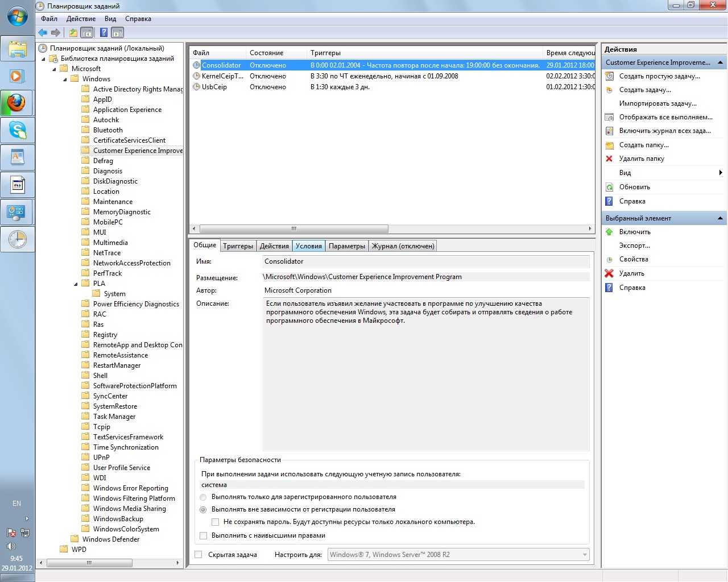The width and height of the screenshot is (728, 582).
Task: Click Импортировать задачу action
Action: (x=658, y=103)
